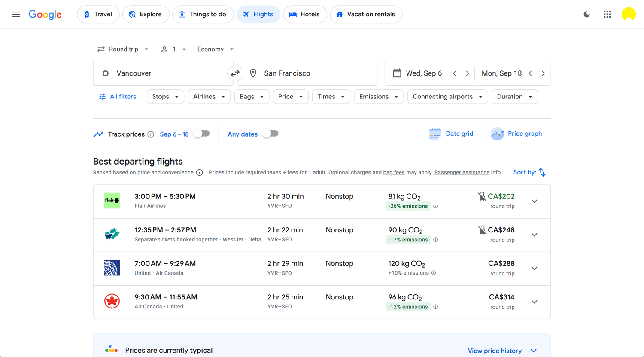Click the 3:00 PM – 5:30 PM flight time
The height and width of the screenshot is (357, 644).
[165, 196]
